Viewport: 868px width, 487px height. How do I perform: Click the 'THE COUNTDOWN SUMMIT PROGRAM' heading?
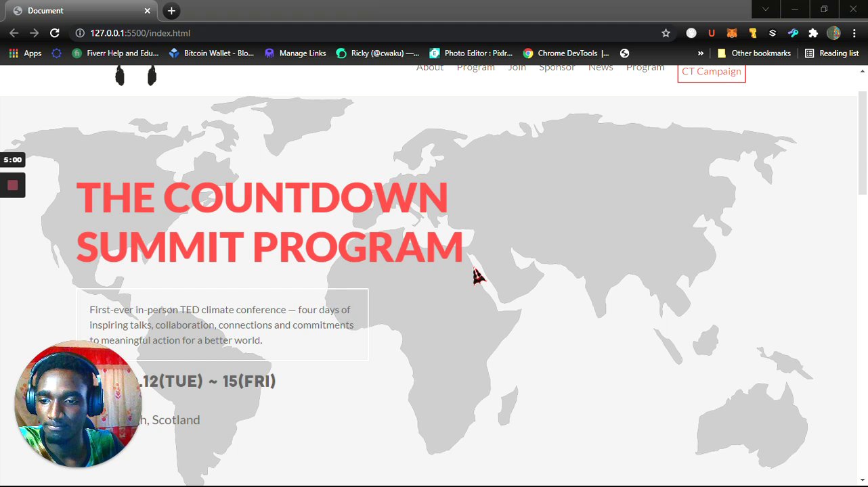pos(269,222)
